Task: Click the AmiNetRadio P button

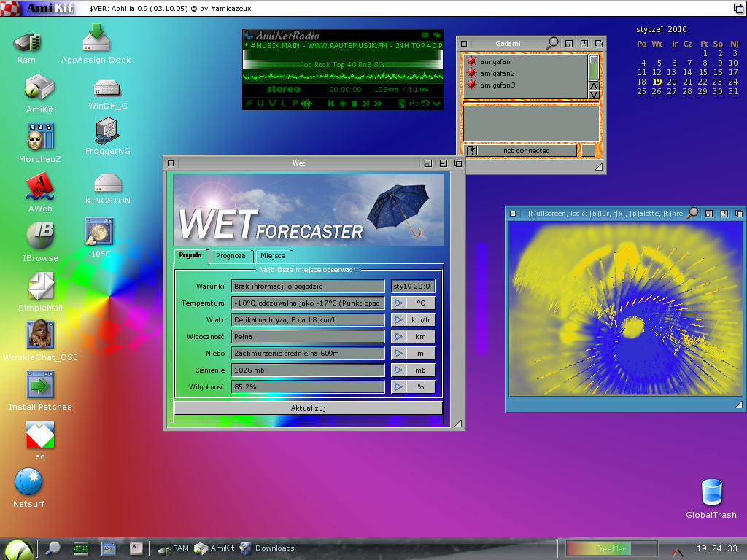Action: click(x=295, y=104)
